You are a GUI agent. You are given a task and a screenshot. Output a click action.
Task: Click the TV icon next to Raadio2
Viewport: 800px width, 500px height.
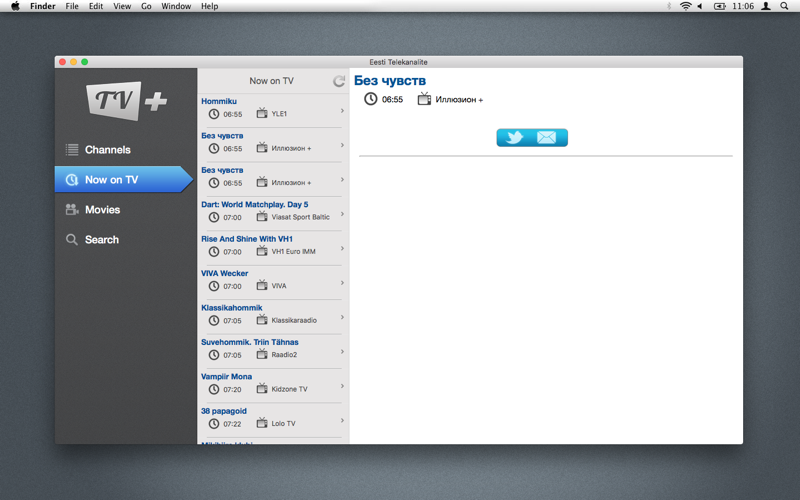coord(262,354)
